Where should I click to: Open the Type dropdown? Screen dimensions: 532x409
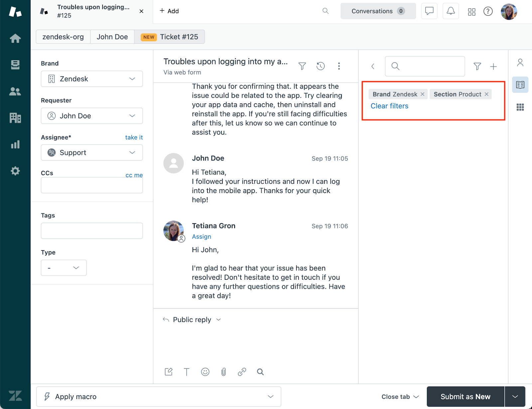[64, 268]
